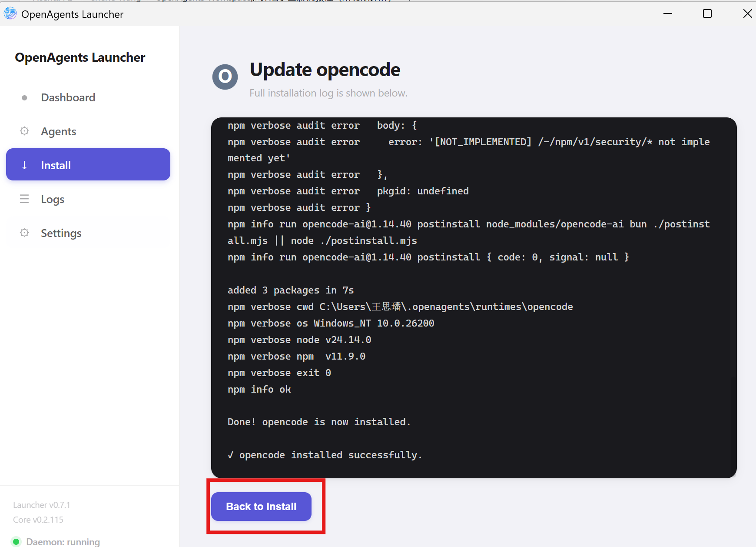
Task: Click the "Daemon: running" status text
Action: (x=63, y=542)
